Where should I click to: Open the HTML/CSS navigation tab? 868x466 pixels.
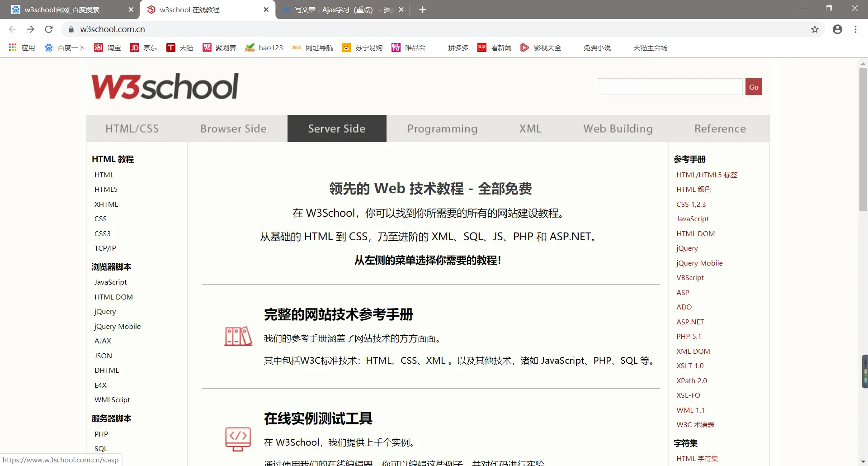click(132, 128)
